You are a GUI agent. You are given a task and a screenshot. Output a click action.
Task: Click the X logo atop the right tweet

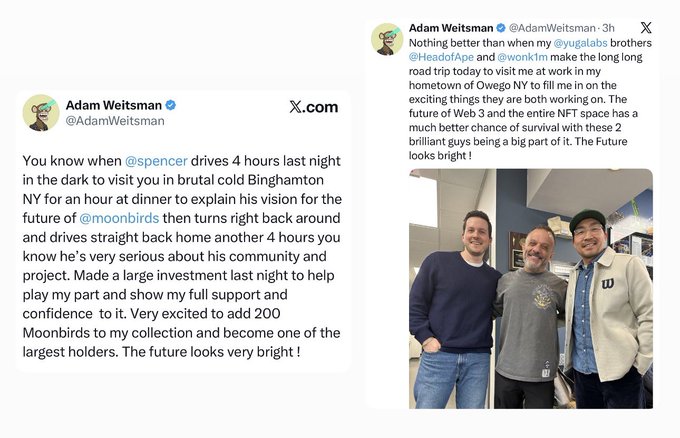click(646, 28)
